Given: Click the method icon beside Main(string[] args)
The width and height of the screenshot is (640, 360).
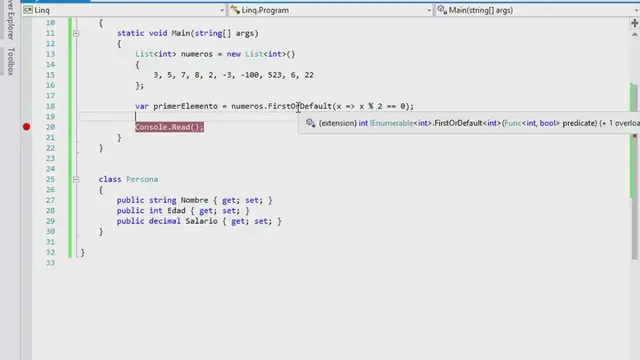Looking at the screenshot, I should tap(442, 10).
